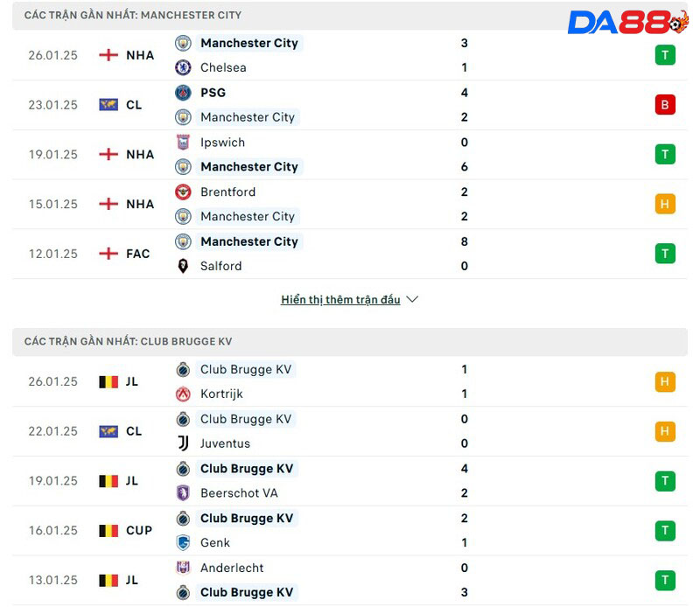Click the Chelsea club crest
The image size is (700, 607).
click(183, 67)
